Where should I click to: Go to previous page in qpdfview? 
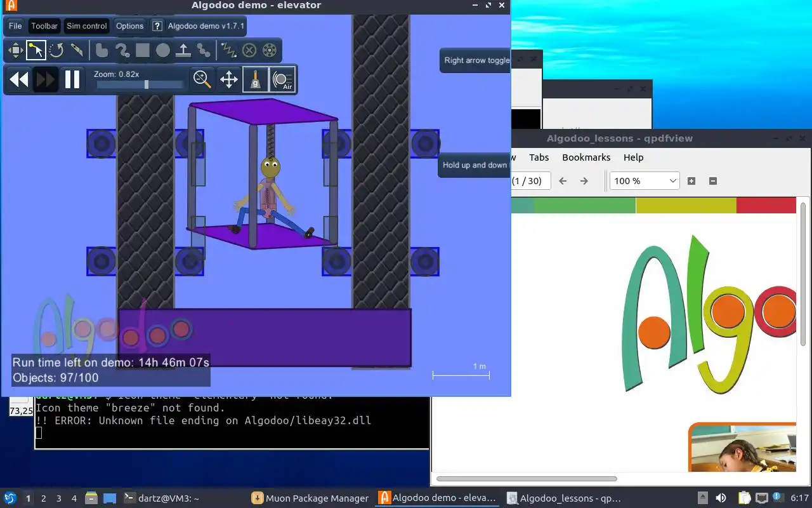[563, 181]
